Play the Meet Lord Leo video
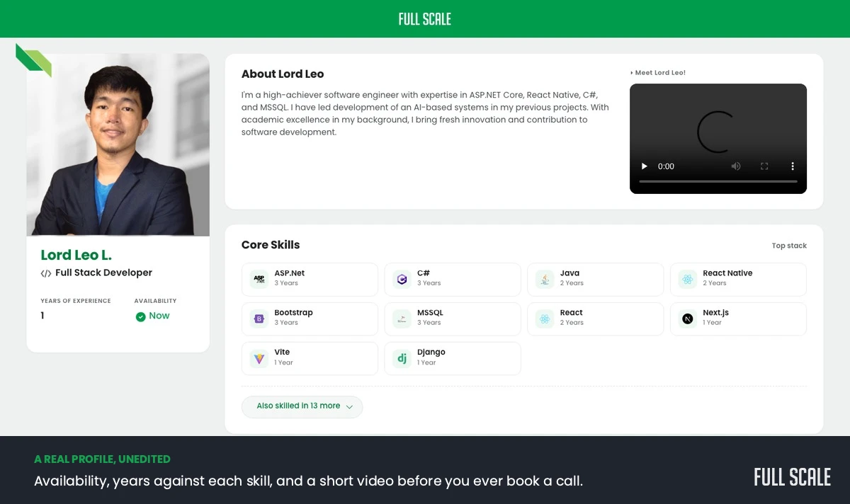The height and width of the screenshot is (504, 850). [645, 166]
